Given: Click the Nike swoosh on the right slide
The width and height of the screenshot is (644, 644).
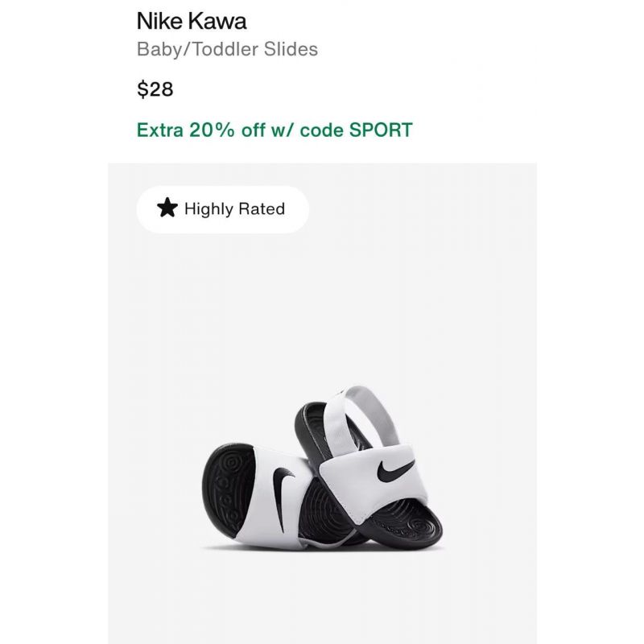Looking at the screenshot, I should [394, 470].
